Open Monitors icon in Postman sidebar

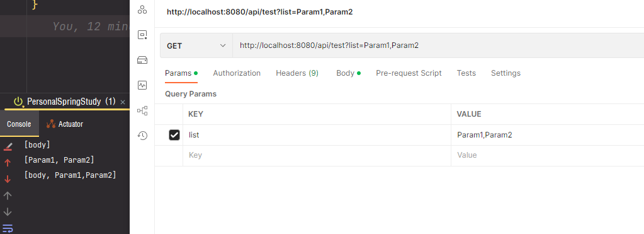142,85
